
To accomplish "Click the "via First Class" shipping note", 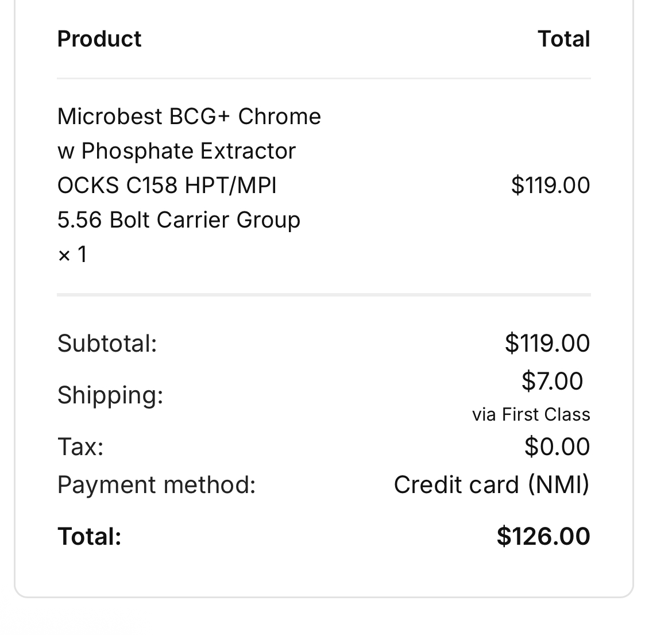I will click(x=531, y=414).
